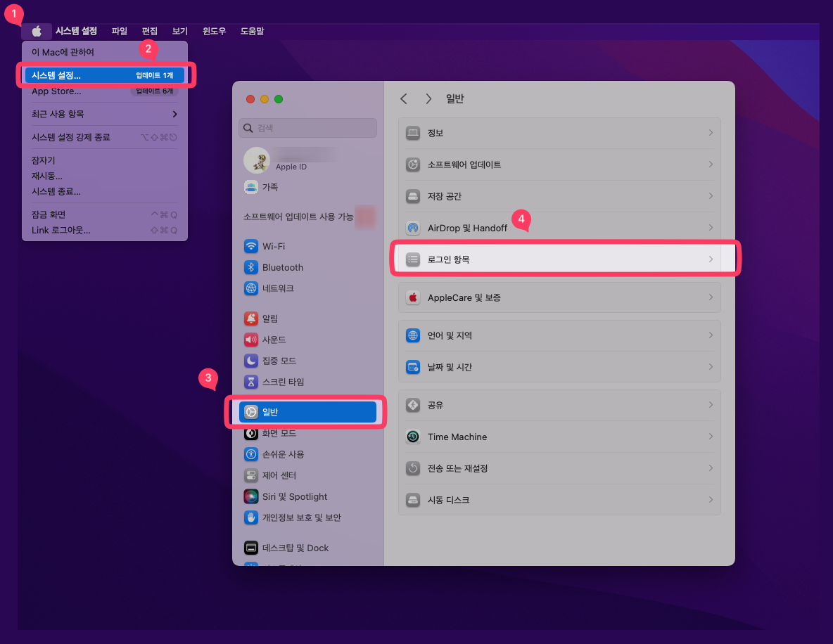This screenshot has height=644, width=833.
Task: Click the 언어 및 지역 globe icon
Action: (413, 335)
